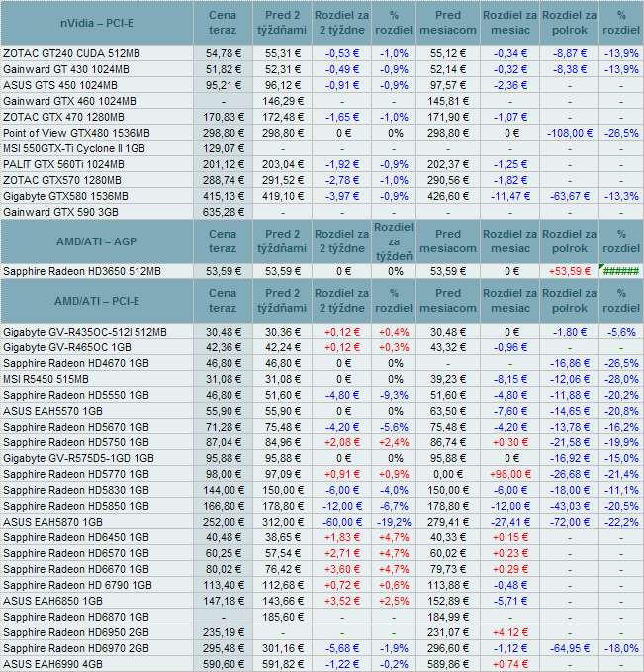Click the -19,2% percent difference cell
The height and width of the screenshot is (672, 644).
(x=394, y=523)
